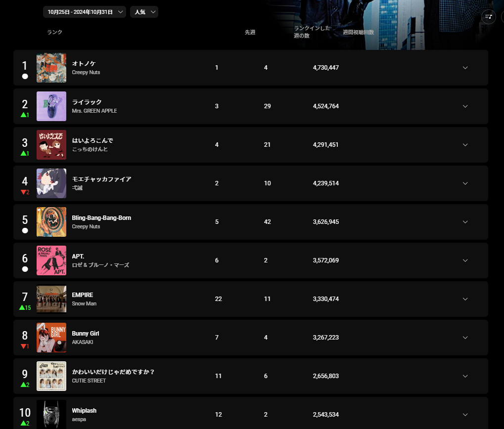This screenshot has height=429, width=504.
Task: Click the Bunny Girl album artwork
Action: click(51, 338)
